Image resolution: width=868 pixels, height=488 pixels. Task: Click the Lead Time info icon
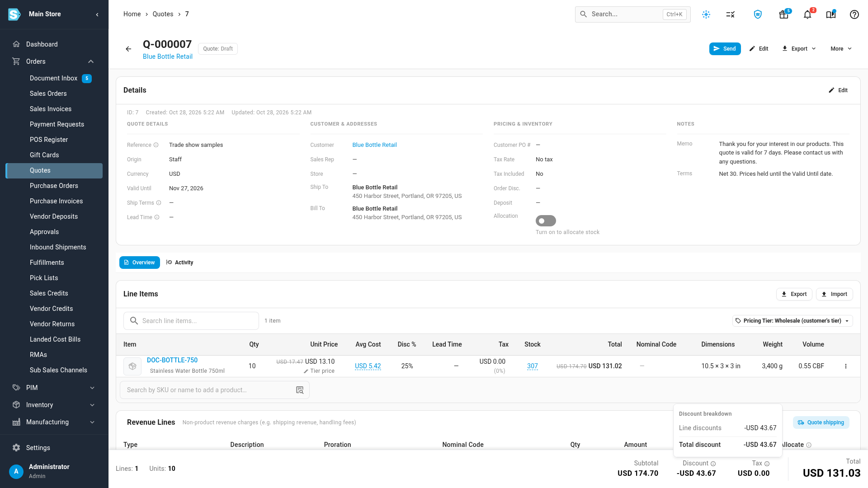click(x=157, y=217)
